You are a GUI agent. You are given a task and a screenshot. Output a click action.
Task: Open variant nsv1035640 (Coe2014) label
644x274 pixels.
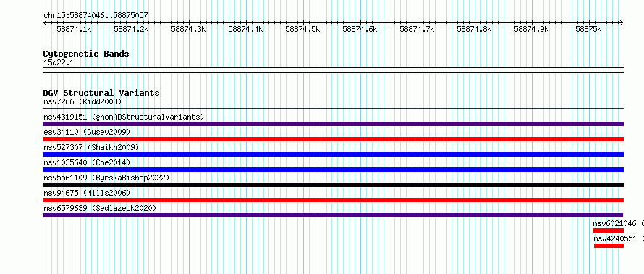tap(87, 162)
